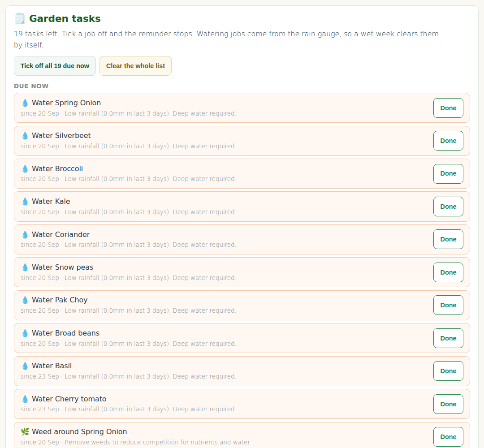Mark Weed around Spring Onion as Done
Image resolution: width=484 pixels, height=448 pixels.
click(448, 437)
